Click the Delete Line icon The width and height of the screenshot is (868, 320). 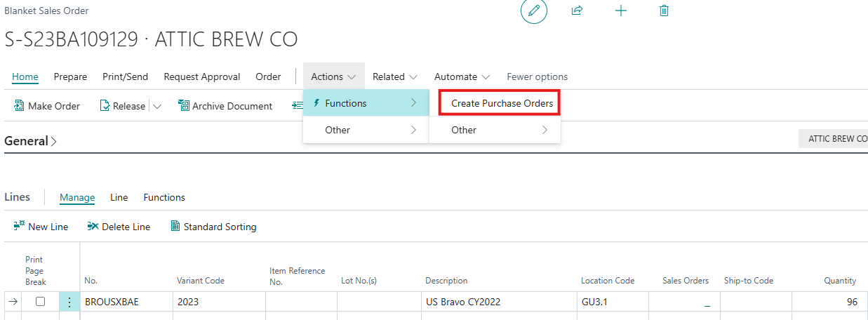(x=93, y=227)
